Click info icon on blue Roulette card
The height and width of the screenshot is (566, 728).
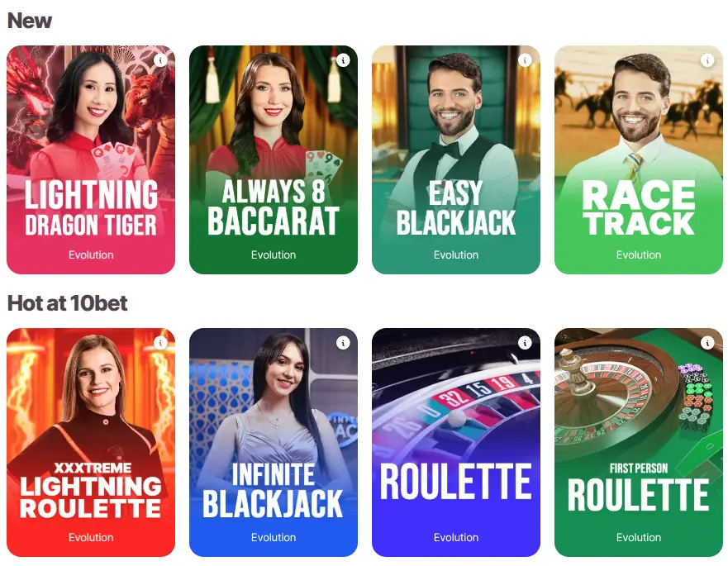pos(525,343)
